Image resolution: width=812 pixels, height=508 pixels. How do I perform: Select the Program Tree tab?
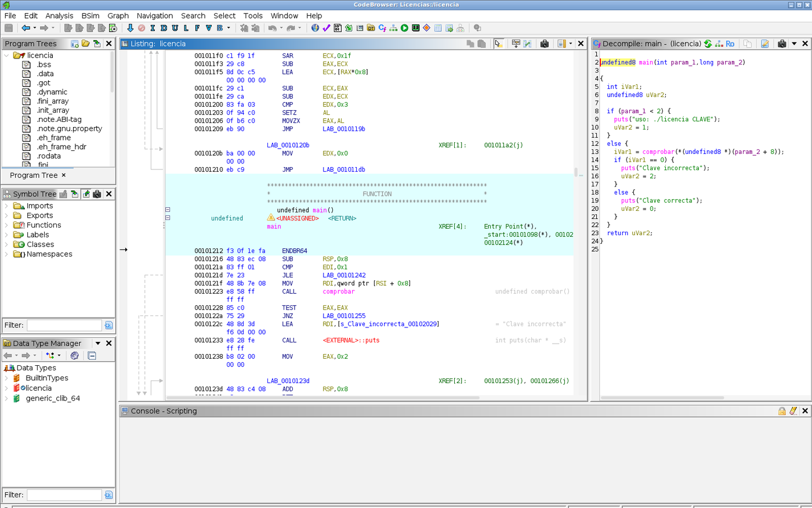coord(34,175)
